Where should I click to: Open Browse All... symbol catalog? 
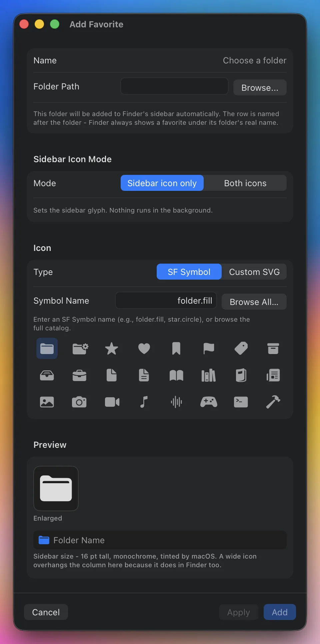[x=254, y=302]
